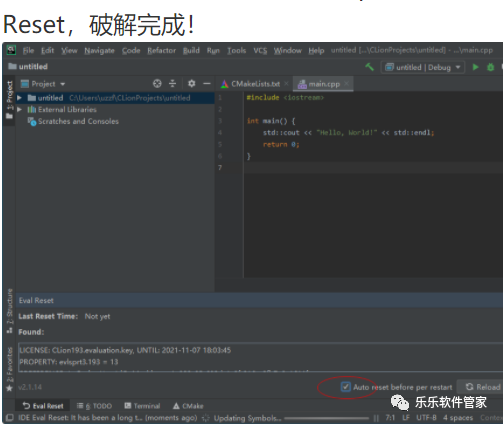Click the External Libraries icon
Viewport: 503px width, 425px height.
coord(32,109)
